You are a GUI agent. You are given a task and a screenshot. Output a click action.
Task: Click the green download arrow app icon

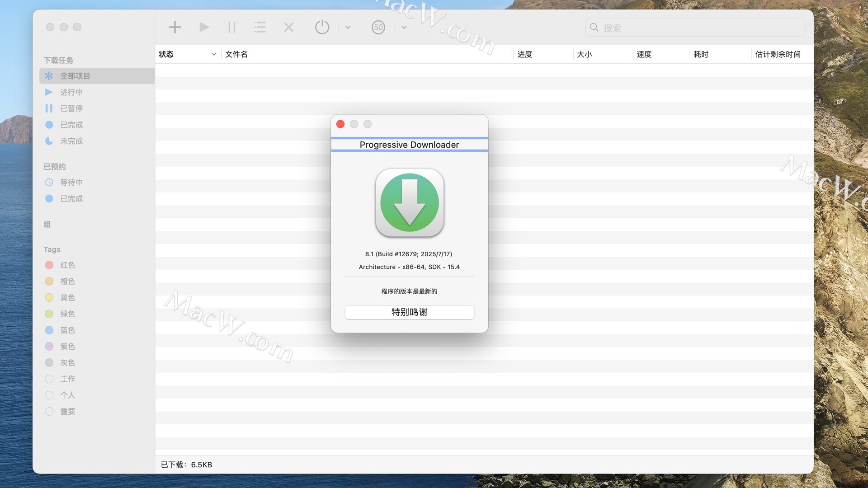[410, 203]
